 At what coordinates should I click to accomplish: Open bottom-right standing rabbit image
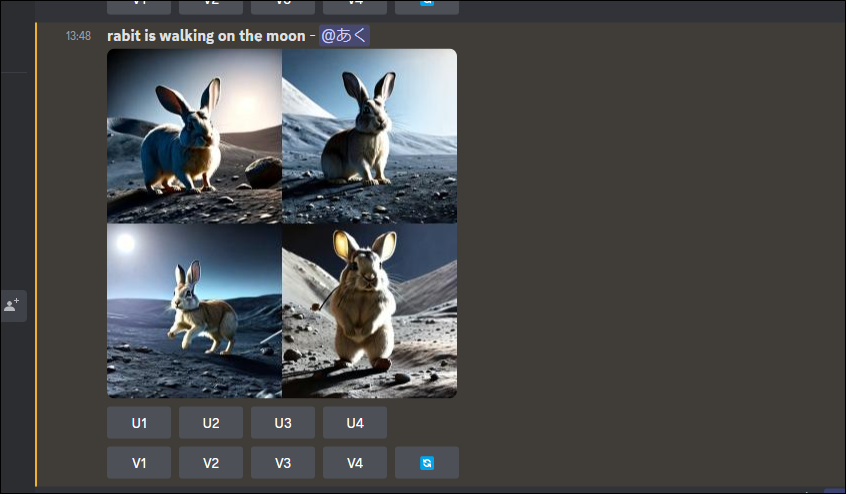click(370, 311)
